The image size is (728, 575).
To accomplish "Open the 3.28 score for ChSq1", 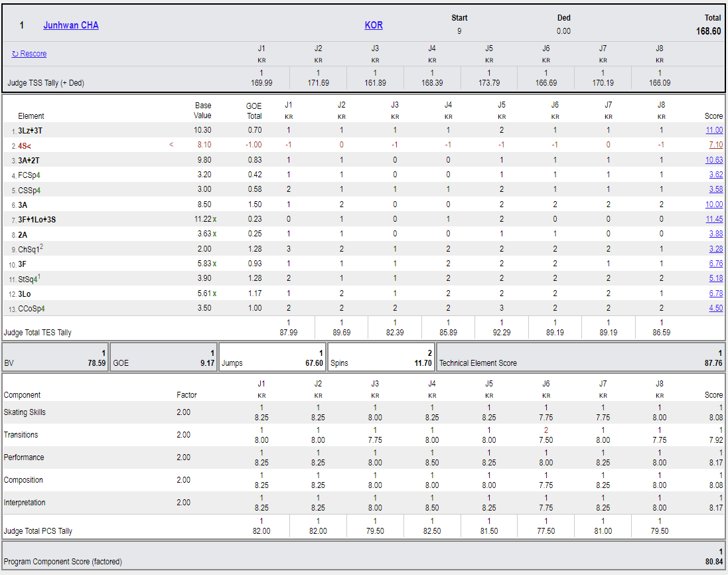I will point(715,249).
